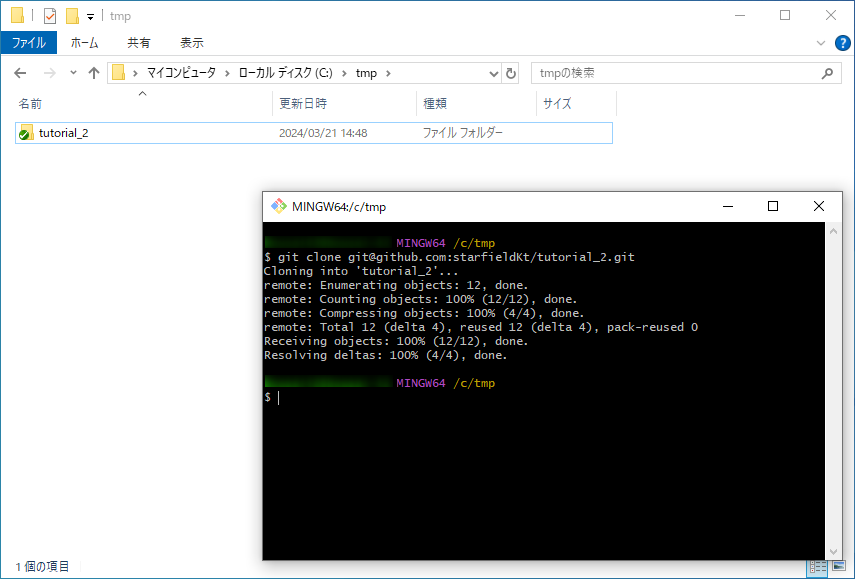The height and width of the screenshot is (579, 855).
Task: Expand chevron after マイコンピュータ breadcrumb
Action: point(227,73)
